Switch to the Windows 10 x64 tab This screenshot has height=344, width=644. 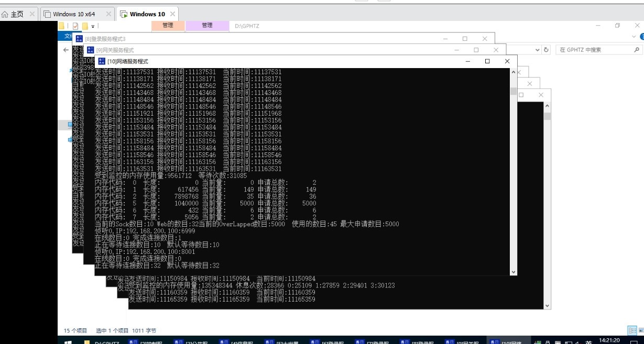click(73, 14)
